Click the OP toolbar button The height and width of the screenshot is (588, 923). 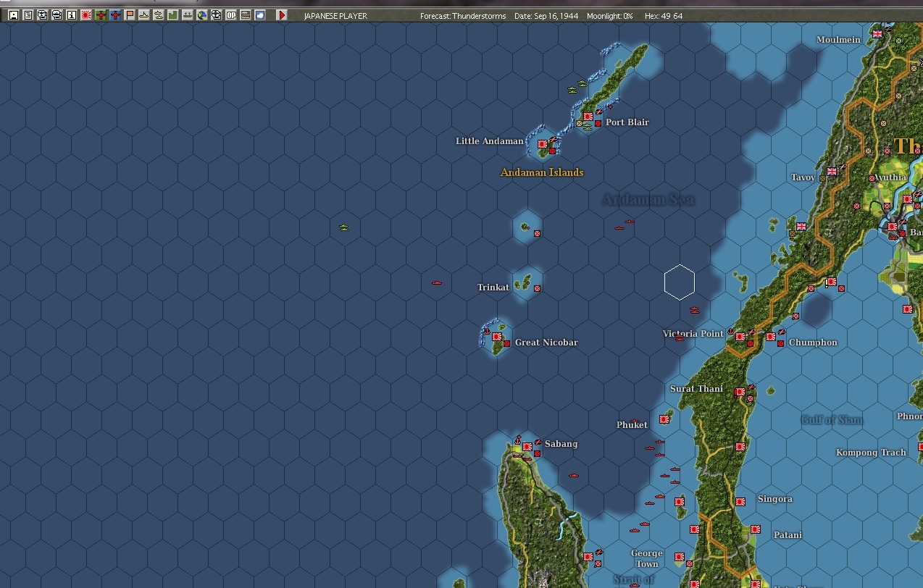[x=231, y=15]
